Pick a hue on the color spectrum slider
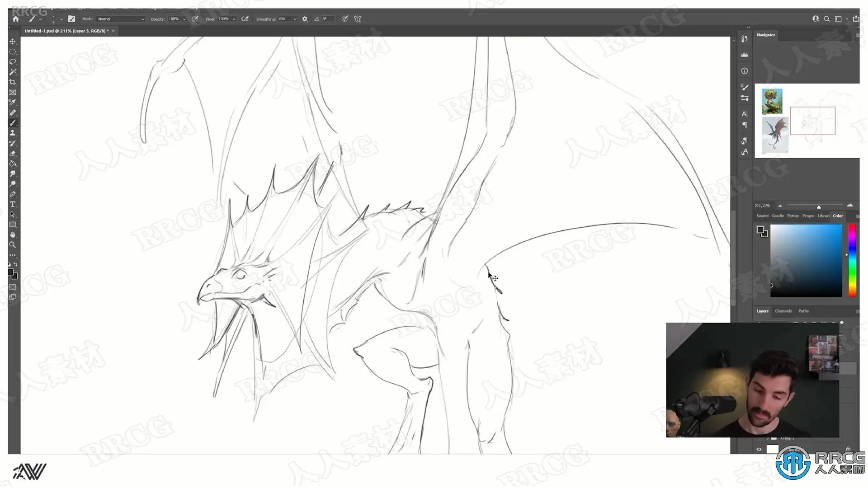The width and height of the screenshot is (868, 488). click(x=852, y=261)
